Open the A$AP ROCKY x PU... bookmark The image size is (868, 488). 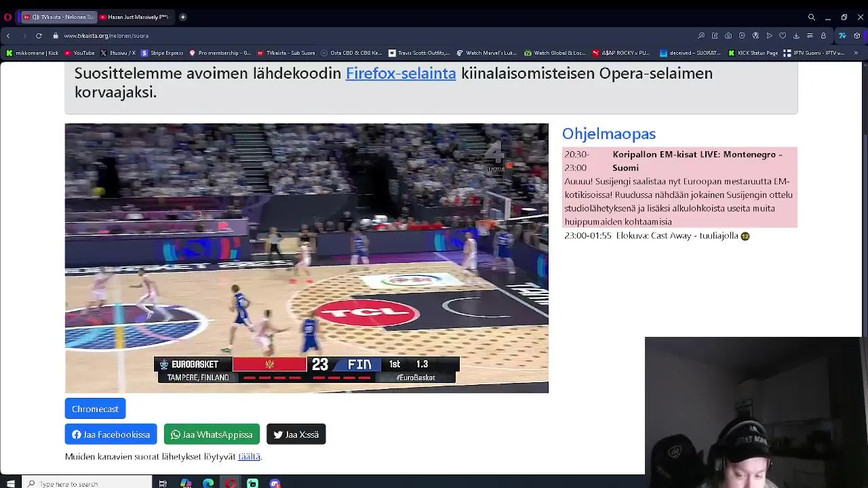click(621, 53)
